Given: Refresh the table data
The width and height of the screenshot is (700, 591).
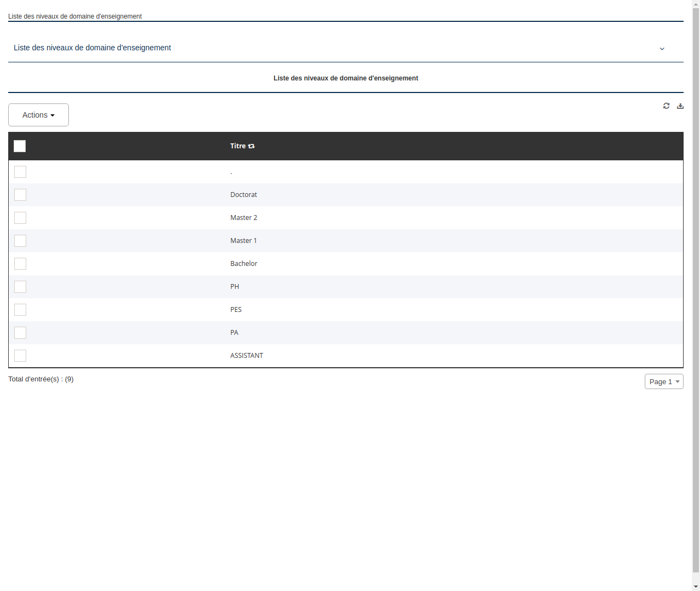Looking at the screenshot, I should coord(666,106).
